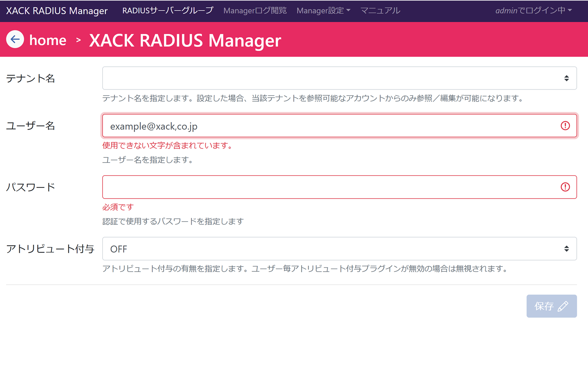The width and height of the screenshot is (588, 383).
Task: Click the help text ユーザー名を指定します。
Action: click(x=148, y=160)
